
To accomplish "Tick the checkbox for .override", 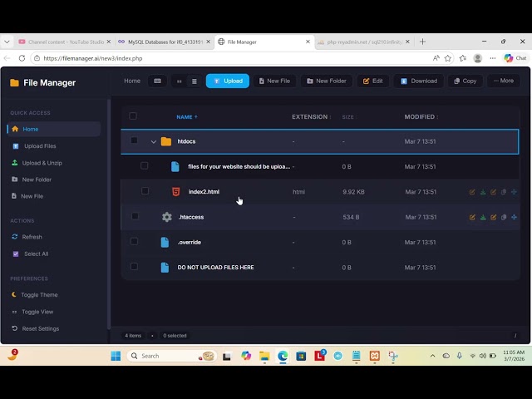I will tap(134, 241).
